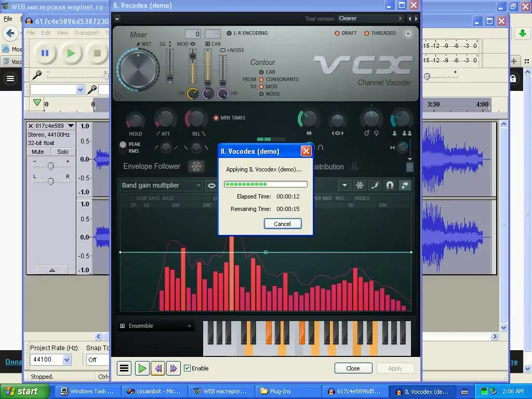
Task: Click the editor freeze snowflake icon
Action: (360, 185)
